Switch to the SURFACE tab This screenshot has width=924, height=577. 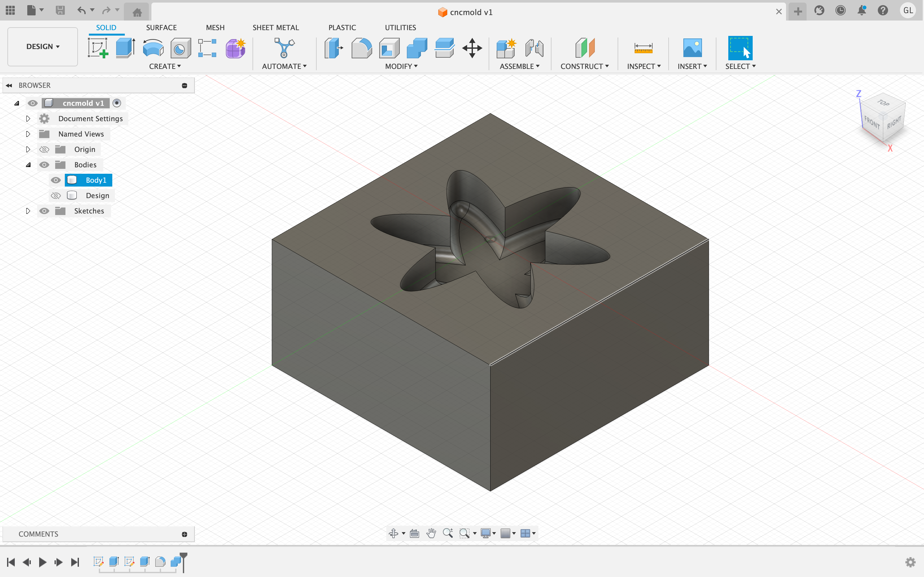[161, 28]
